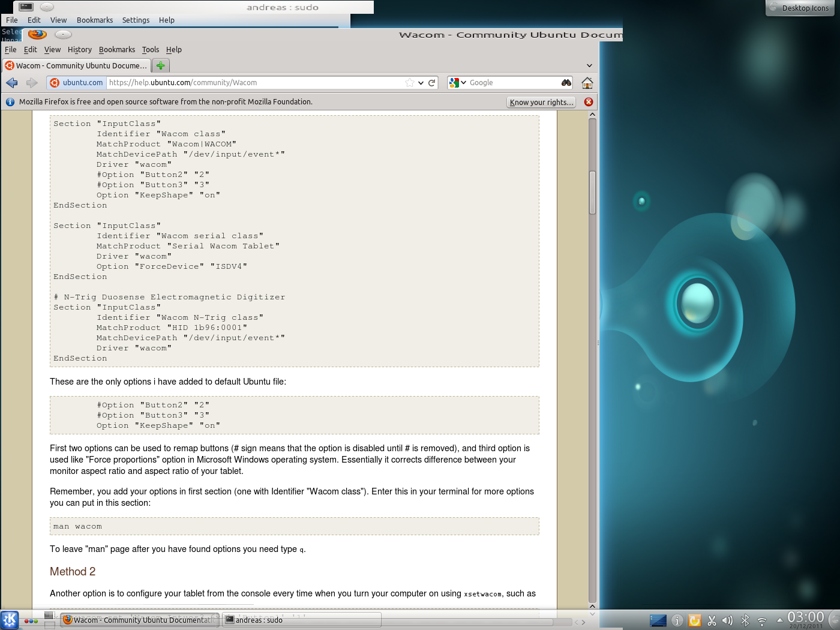The image size is (840, 630).
Task: Open the terminal window's View menu
Action: point(59,20)
